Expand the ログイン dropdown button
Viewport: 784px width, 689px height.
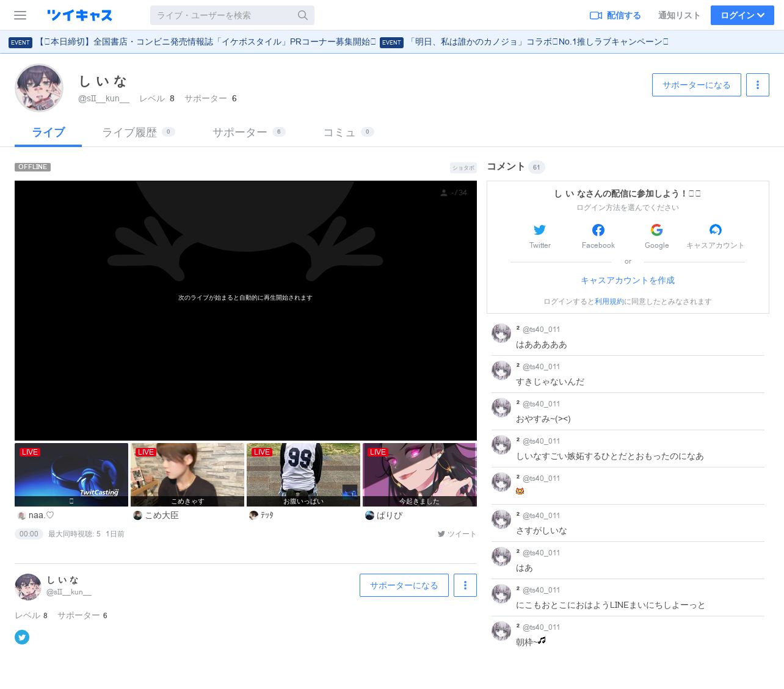coord(742,15)
